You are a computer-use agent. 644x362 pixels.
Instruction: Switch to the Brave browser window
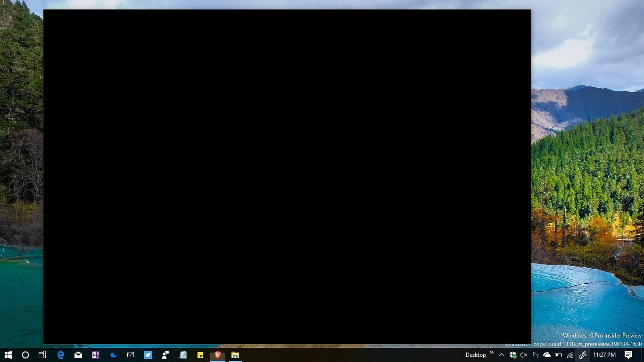coord(218,355)
